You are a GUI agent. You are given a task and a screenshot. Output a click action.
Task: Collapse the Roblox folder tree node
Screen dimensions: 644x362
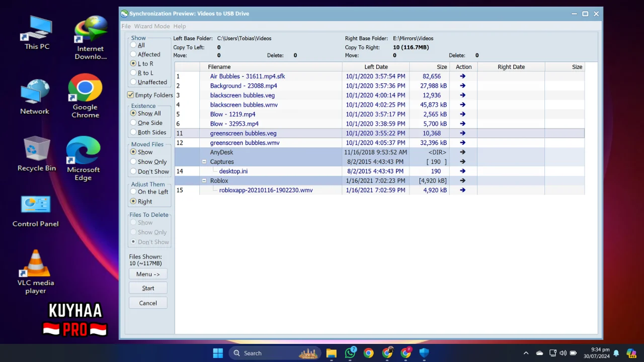pyautogui.click(x=204, y=181)
